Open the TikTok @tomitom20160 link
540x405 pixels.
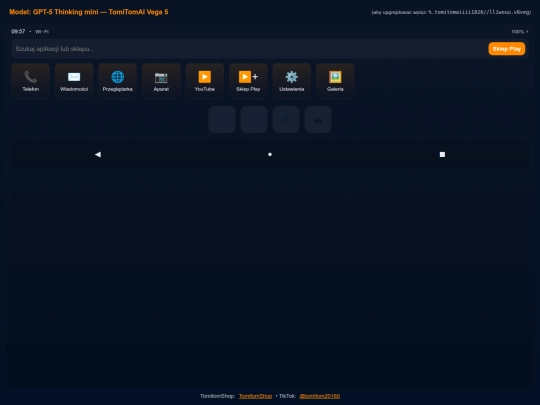pos(320,396)
